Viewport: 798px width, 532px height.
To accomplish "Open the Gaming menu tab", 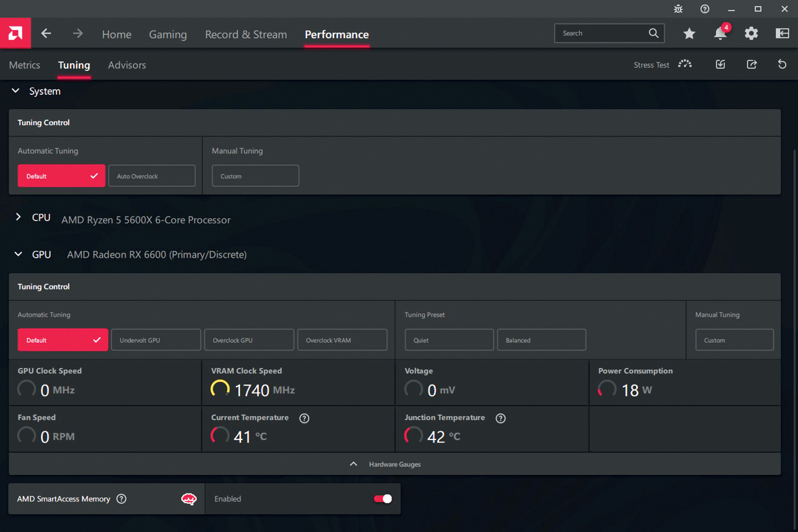I will [x=168, y=35].
